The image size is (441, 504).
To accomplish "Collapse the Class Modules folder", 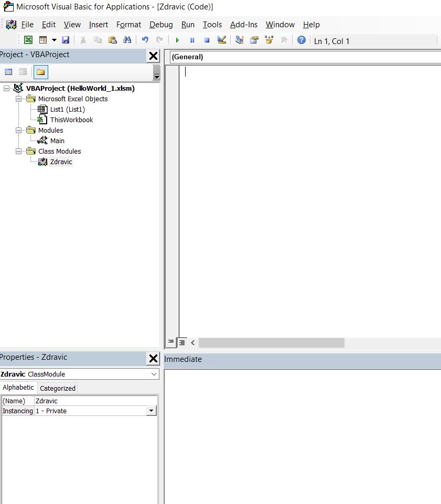I will coord(19,151).
